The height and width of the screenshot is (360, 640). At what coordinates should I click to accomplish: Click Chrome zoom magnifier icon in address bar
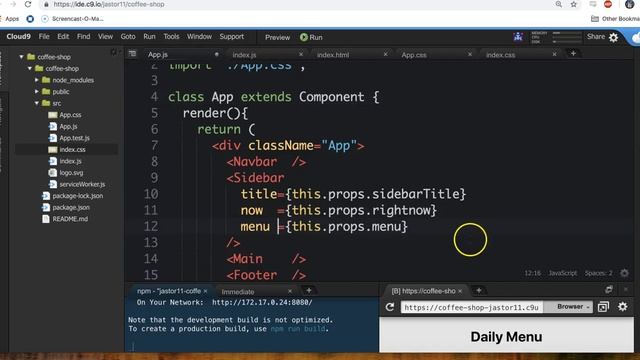pyautogui.click(x=558, y=4)
